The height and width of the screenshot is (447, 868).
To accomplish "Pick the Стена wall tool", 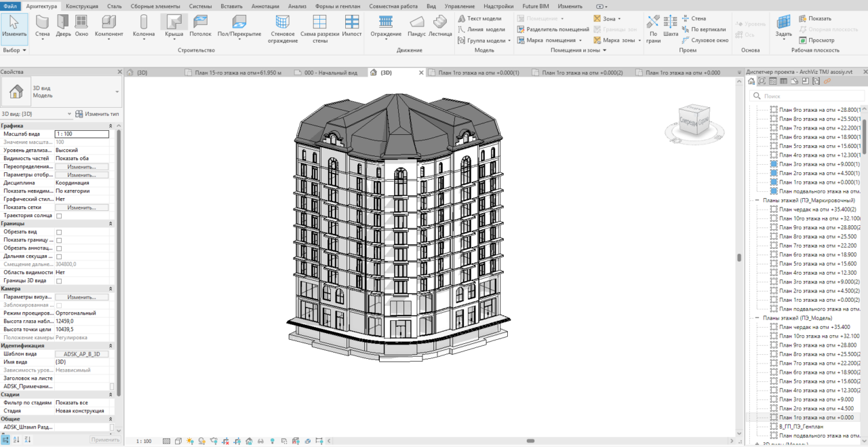I will tap(42, 28).
